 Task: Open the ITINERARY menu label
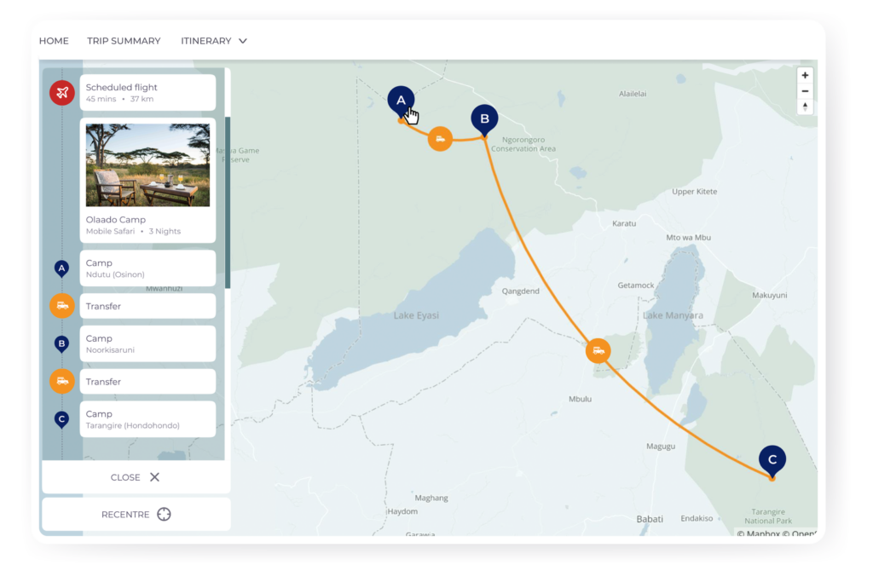(x=206, y=41)
